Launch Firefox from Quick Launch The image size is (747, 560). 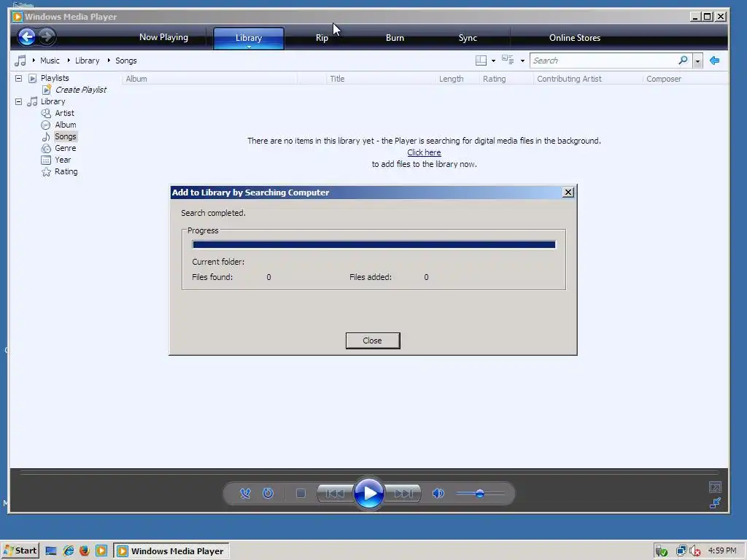coord(85,551)
